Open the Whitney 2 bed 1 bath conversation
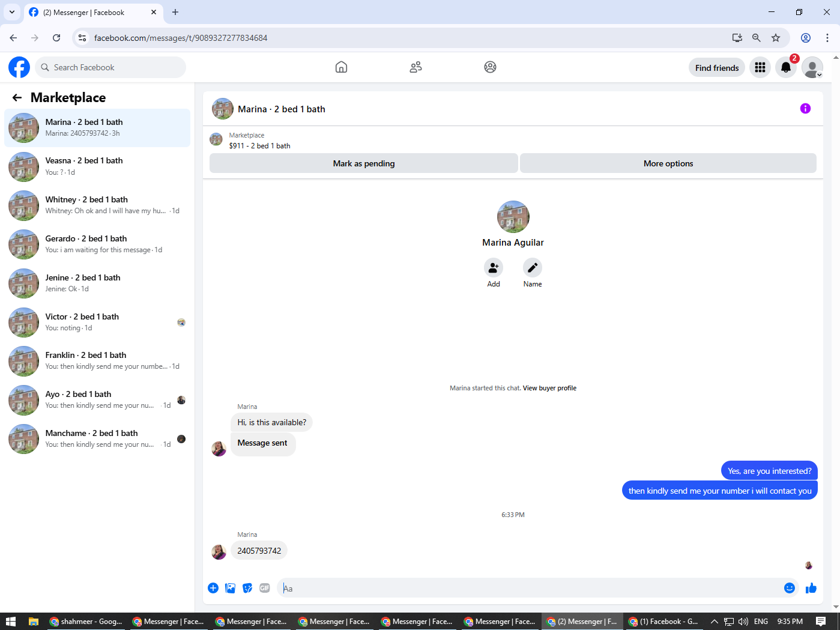The width and height of the screenshot is (840, 630). 97,205
